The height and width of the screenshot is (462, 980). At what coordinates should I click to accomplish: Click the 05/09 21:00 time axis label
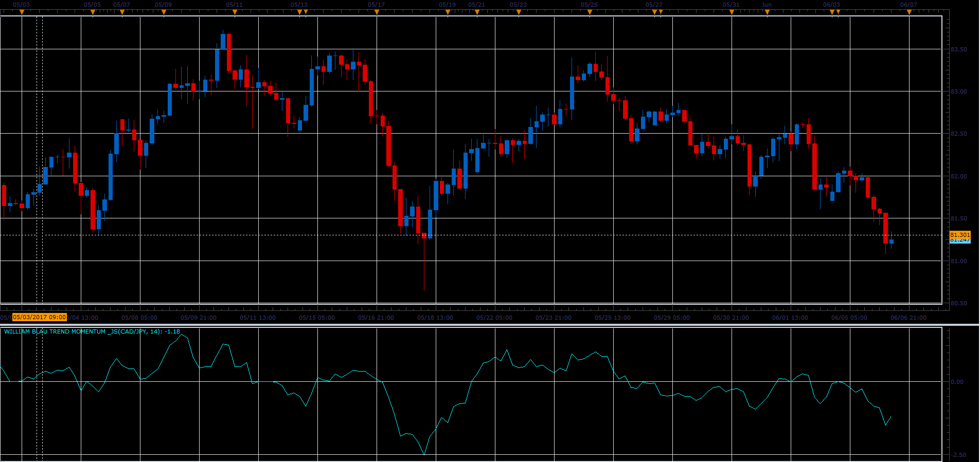click(x=199, y=318)
